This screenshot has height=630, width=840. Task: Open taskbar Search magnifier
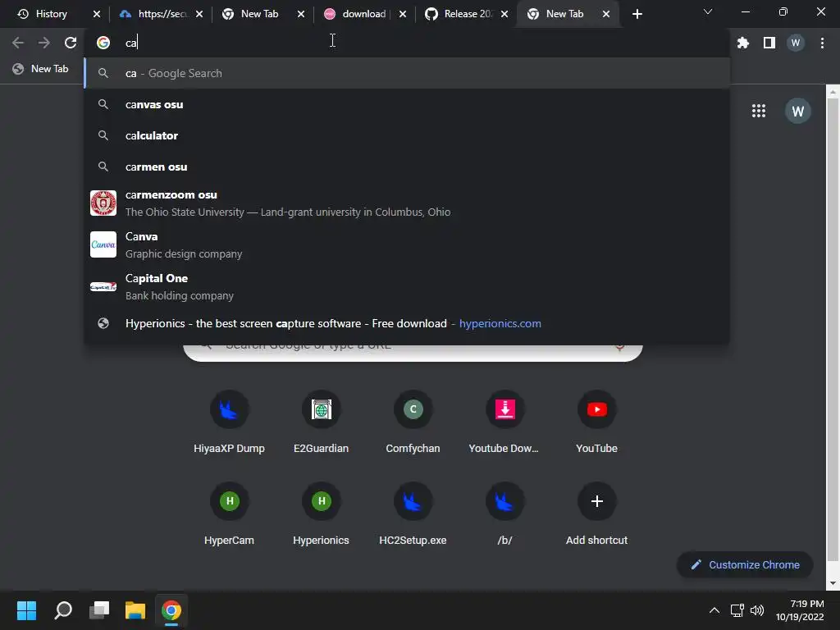63,610
